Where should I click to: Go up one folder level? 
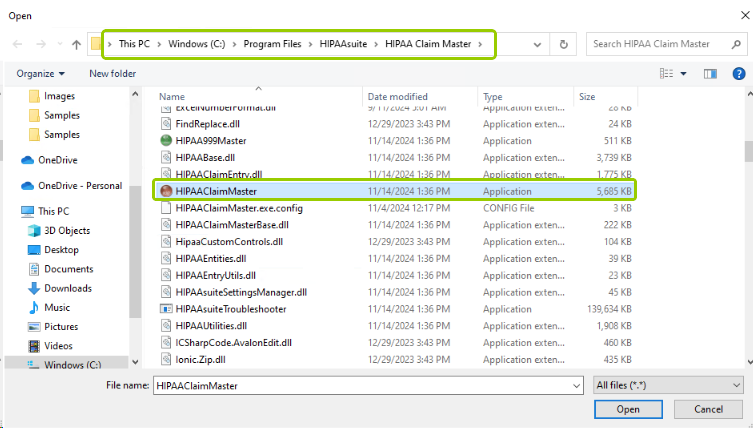(76, 44)
